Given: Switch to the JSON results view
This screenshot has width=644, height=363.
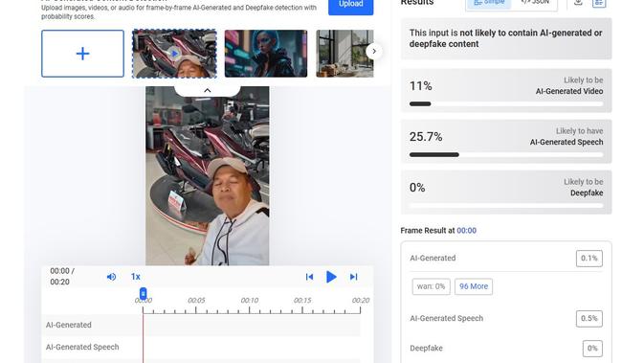Looking at the screenshot, I should click(x=534, y=3).
